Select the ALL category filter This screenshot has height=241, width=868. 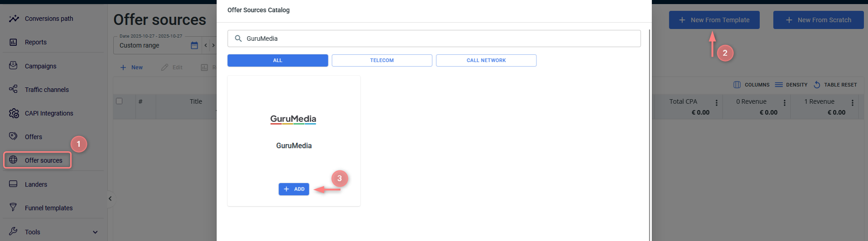pos(278,60)
